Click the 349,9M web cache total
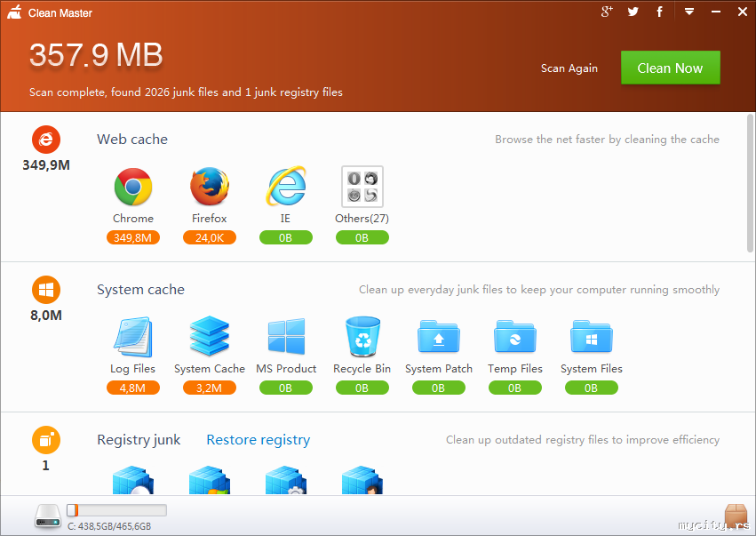This screenshot has width=756, height=536. [x=46, y=165]
